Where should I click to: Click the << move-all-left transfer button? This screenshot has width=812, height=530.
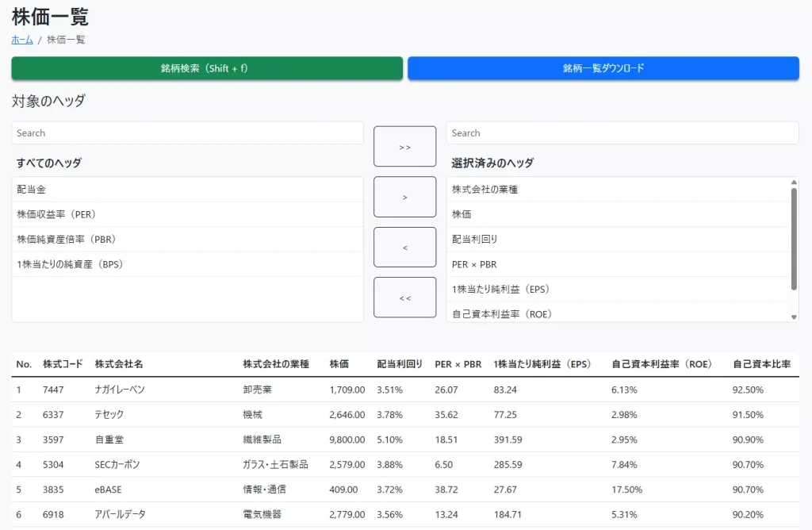coord(404,297)
